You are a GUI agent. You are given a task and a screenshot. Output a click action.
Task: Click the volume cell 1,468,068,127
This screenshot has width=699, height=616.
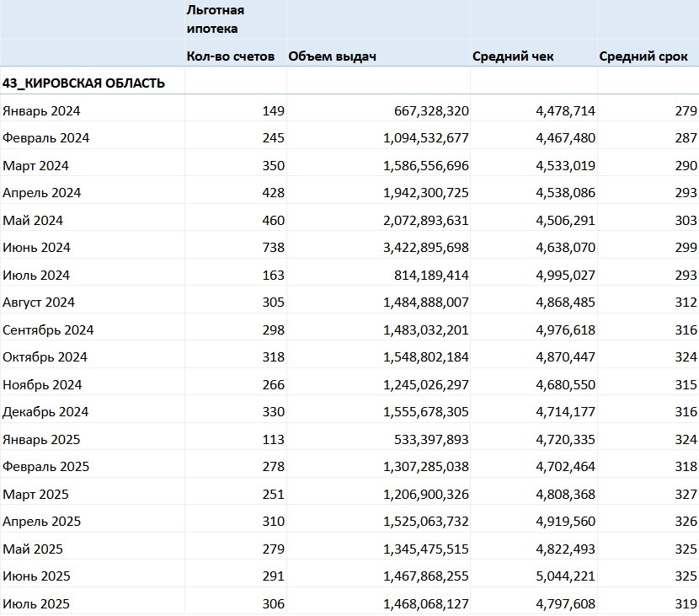pyautogui.click(x=424, y=603)
